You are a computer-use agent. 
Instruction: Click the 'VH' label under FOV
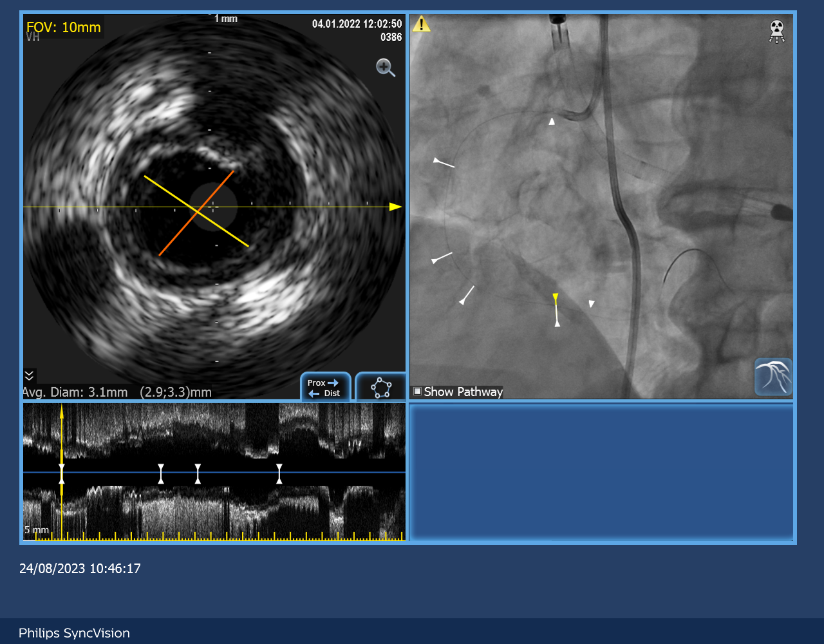pos(33,37)
